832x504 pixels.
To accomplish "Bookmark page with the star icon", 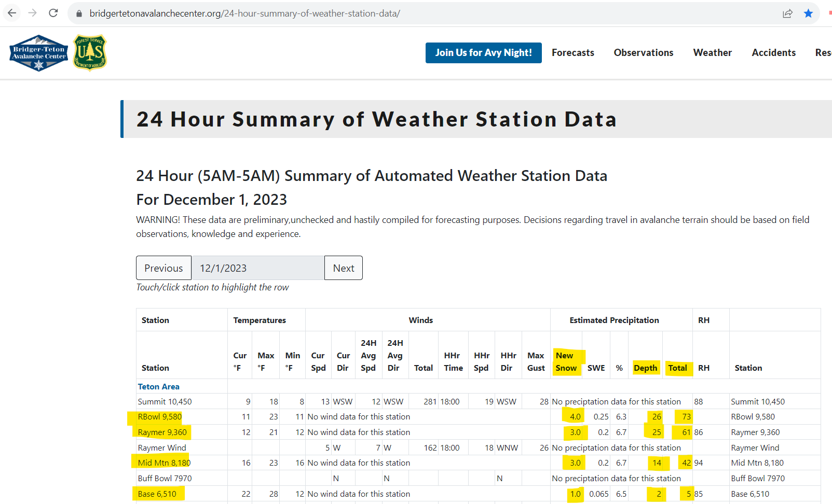I will (808, 13).
